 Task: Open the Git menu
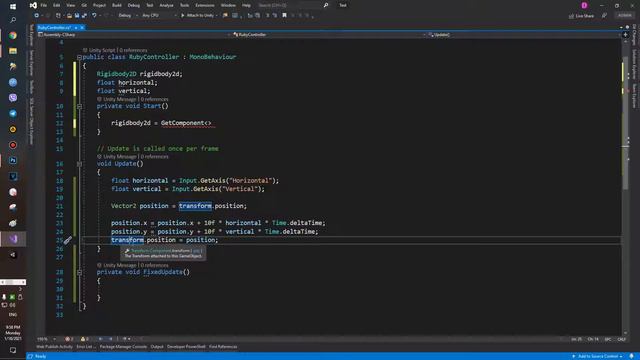(84, 5)
